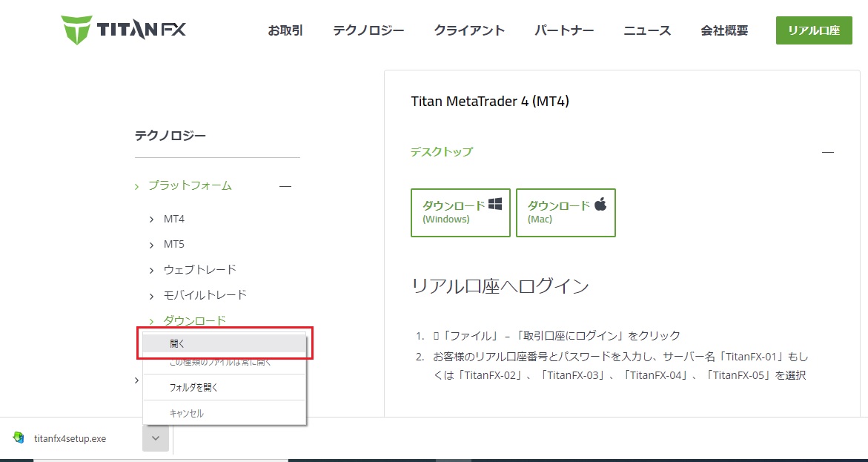Screen dimensions: 868x462
Task: Open the パートナー navigation menu
Action: click(564, 30)
